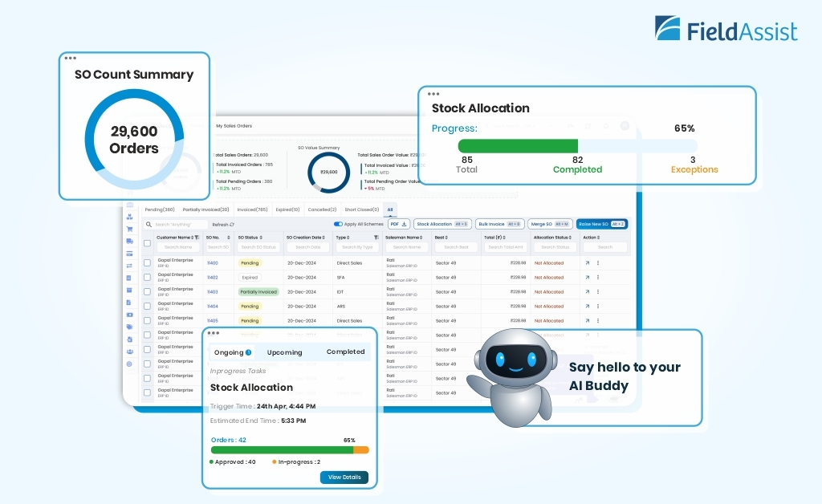
Task: Switch to the Partially Invoiced(20) tab
Action: 205,209
